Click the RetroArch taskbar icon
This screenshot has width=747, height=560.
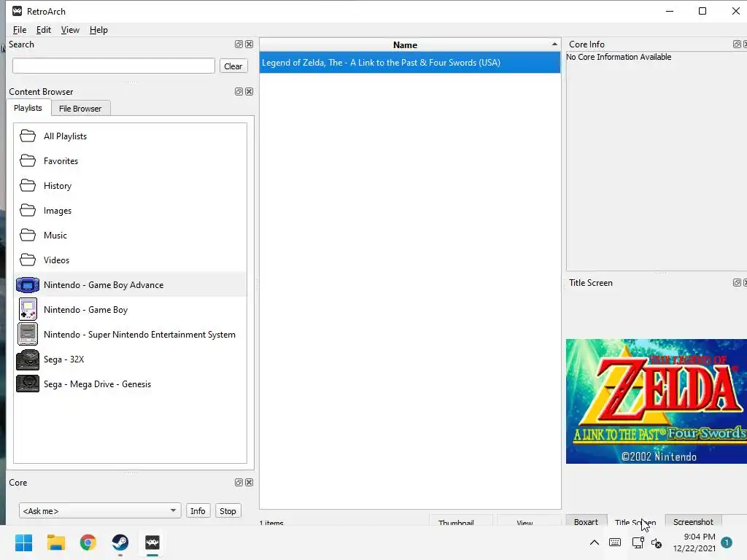(x=152, y=542)
